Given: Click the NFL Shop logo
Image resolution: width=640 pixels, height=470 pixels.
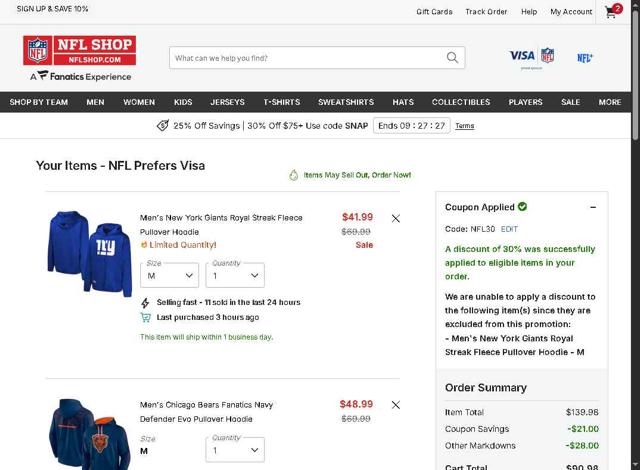Looking at the screenshot, I should [x=79, y=51].
